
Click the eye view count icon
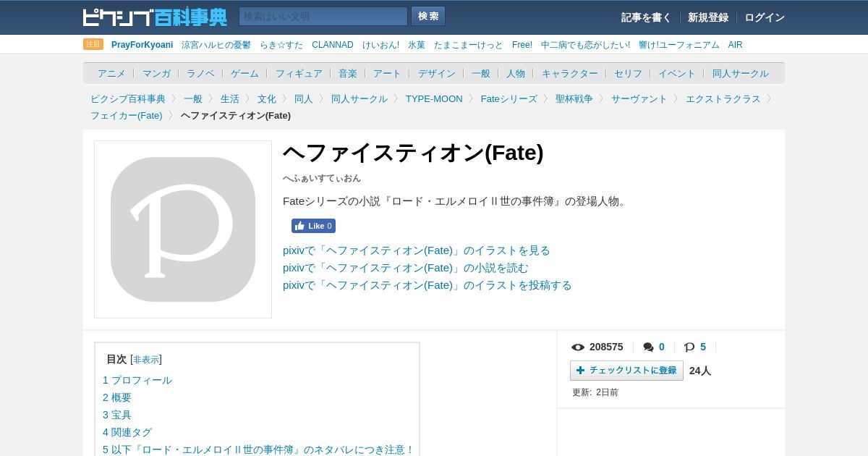pyautogui.click(x=578, y=347)
